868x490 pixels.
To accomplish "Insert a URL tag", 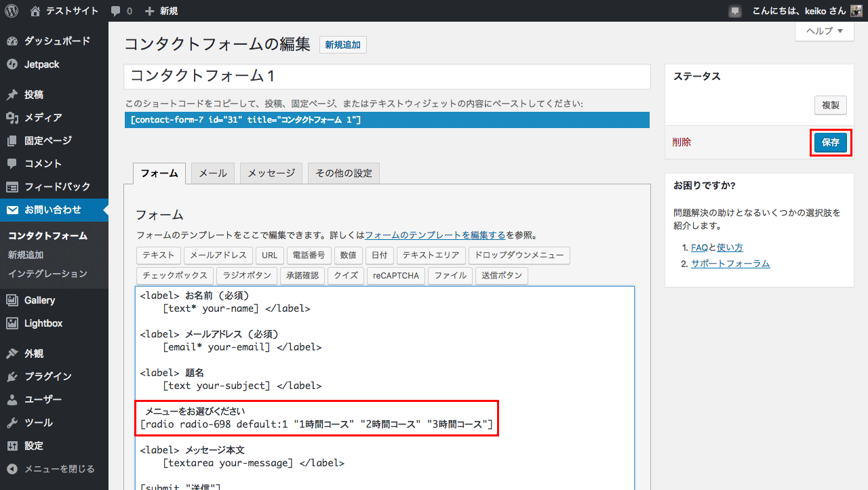I will [270, 256].
